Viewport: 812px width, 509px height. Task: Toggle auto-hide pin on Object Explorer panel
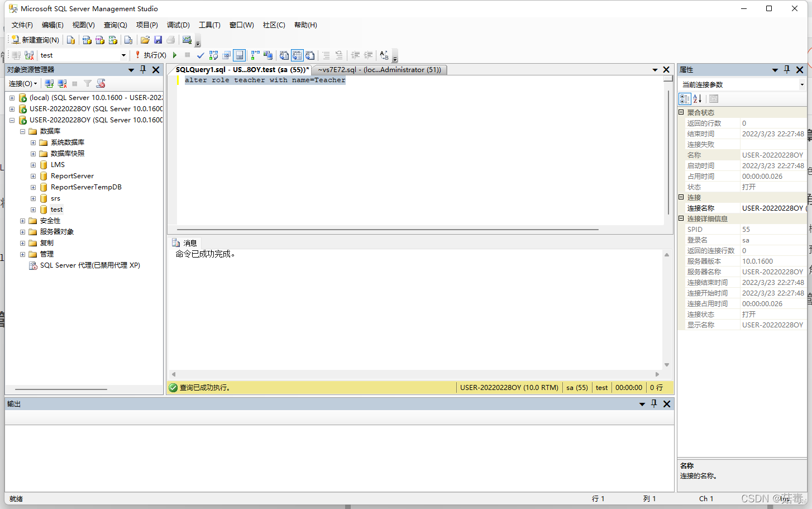(x=143, y=69)
